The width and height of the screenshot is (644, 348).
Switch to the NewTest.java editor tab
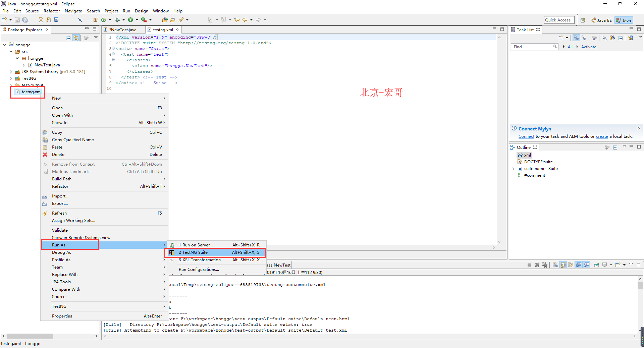(123, 30)
